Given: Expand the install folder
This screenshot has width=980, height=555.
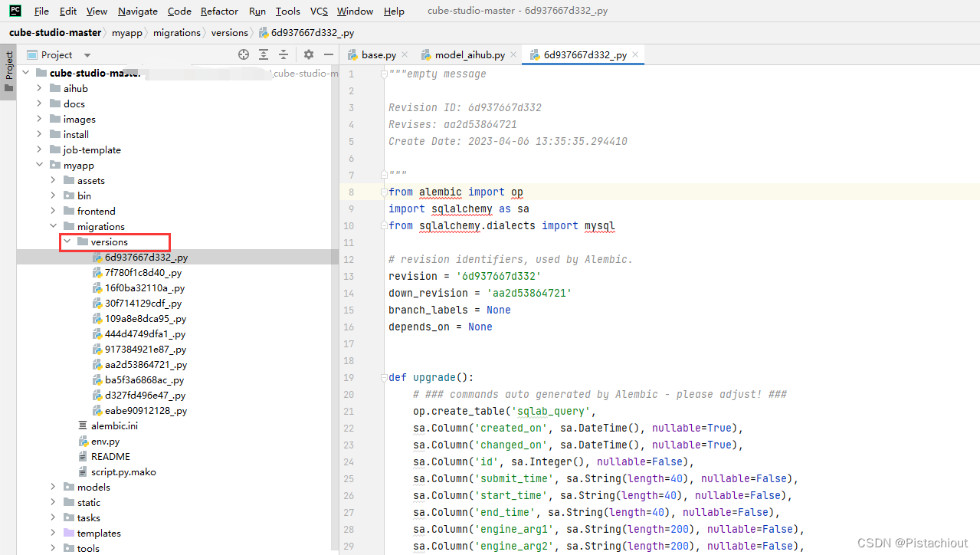Looking at the screenshot, I should (39, 134).
